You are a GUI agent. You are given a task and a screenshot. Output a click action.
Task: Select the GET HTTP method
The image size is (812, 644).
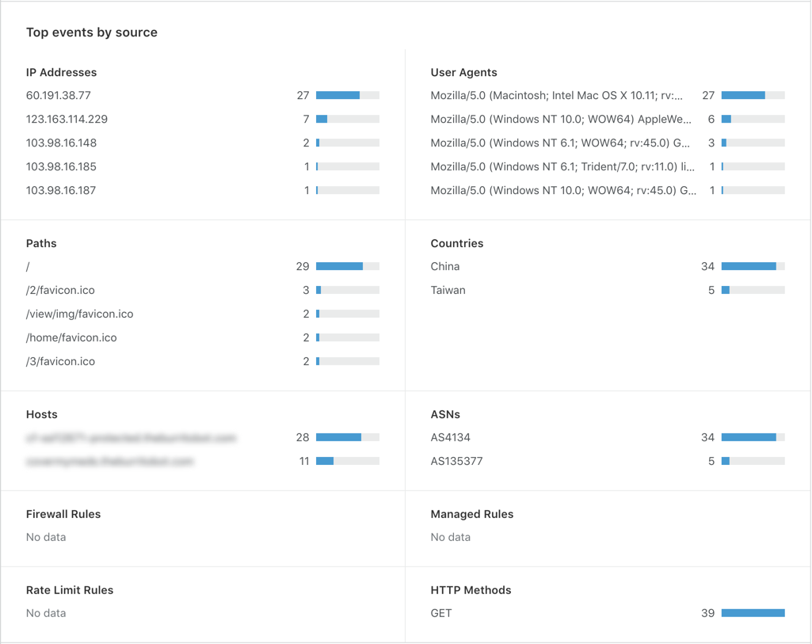[x=441, y=613]
